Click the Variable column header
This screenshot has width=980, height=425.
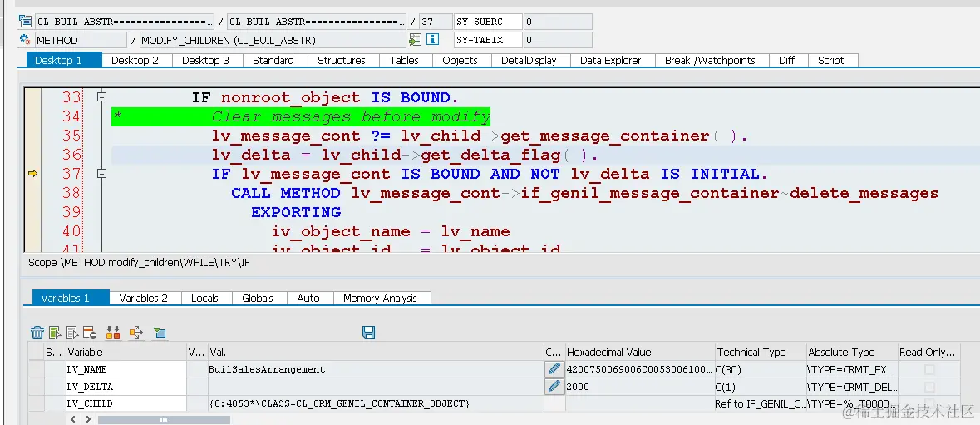(x=126, y=352)
